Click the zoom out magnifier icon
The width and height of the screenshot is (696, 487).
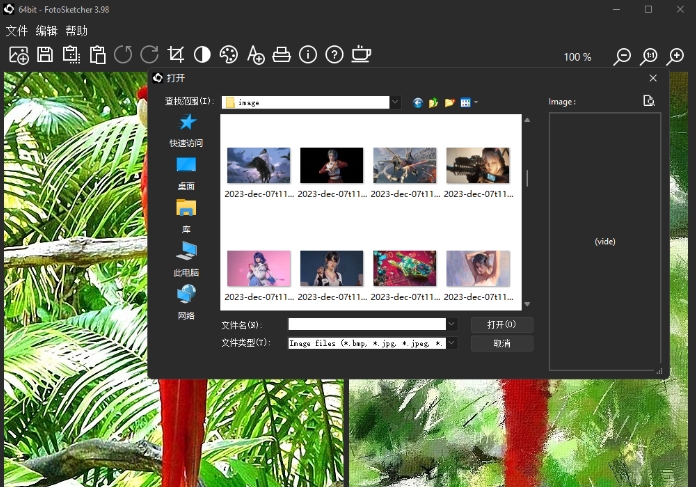[622, 57]
